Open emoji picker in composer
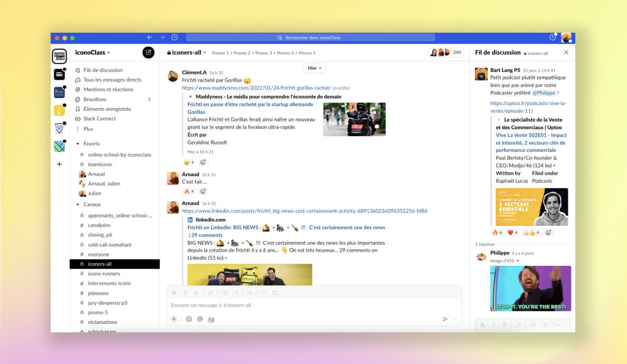The height and width of the screenshot is (364, 627). [189, 319]
